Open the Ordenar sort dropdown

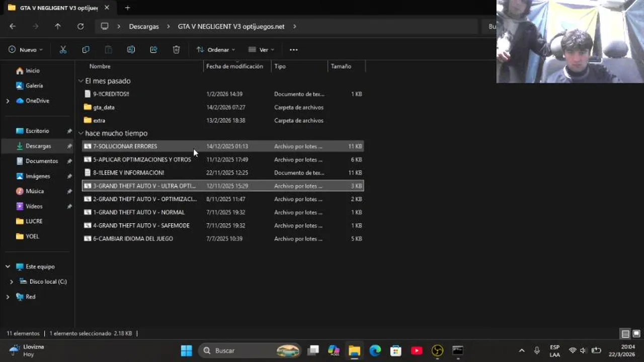coord(216,50)
